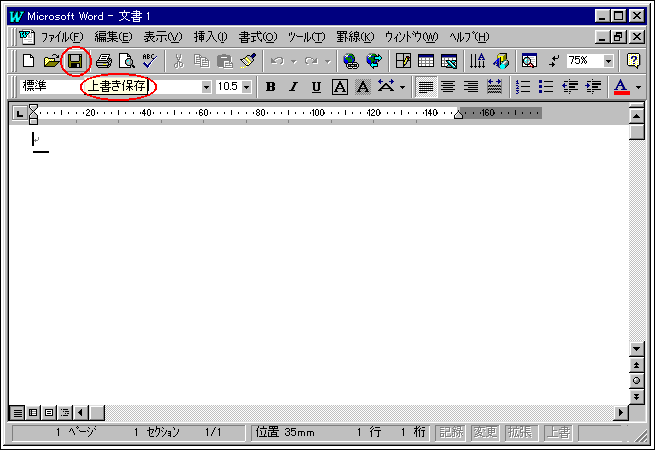The height and width of the screenshot is (450, 655).
Task: Align text right
Action: click(x=471, y=86)
